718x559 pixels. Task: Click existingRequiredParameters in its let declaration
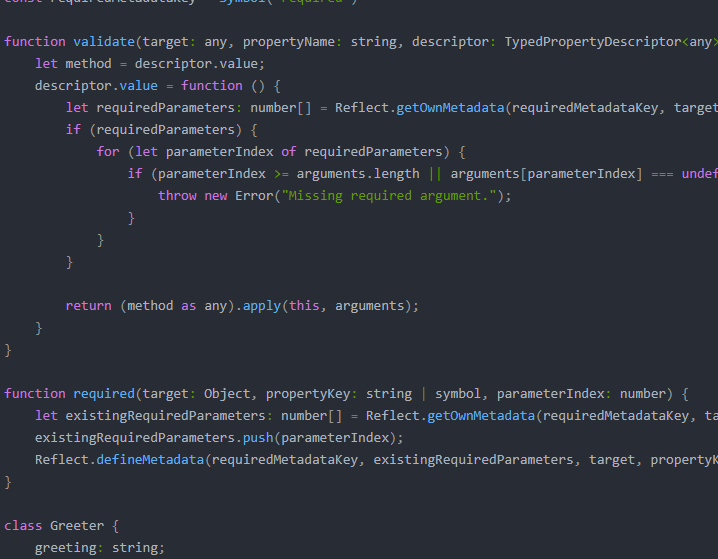pos(165,415)
